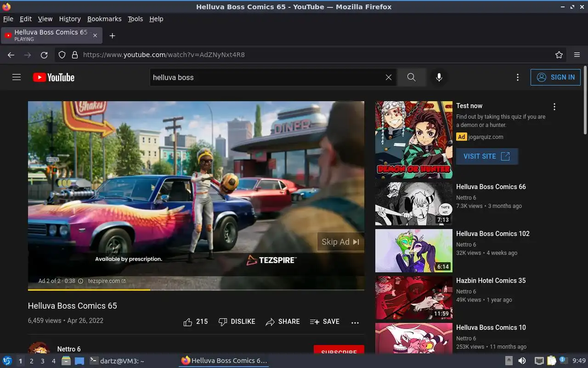Open the Edit menu
This screenshot has width=588, height=368.
[26, 19]
